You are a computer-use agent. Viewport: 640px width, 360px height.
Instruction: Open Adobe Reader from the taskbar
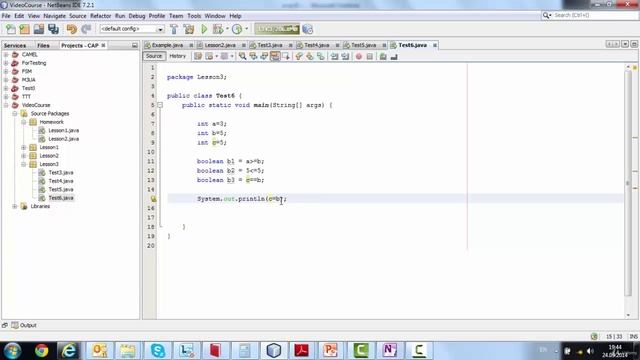pos(302,351)
